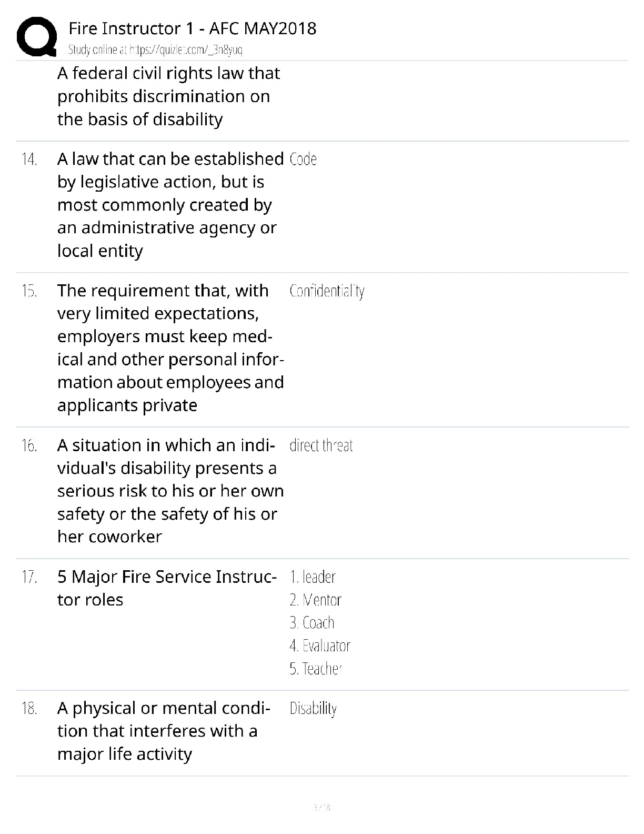Click item number 15
The image size is (644, 834).
click(x=29, y=291)
